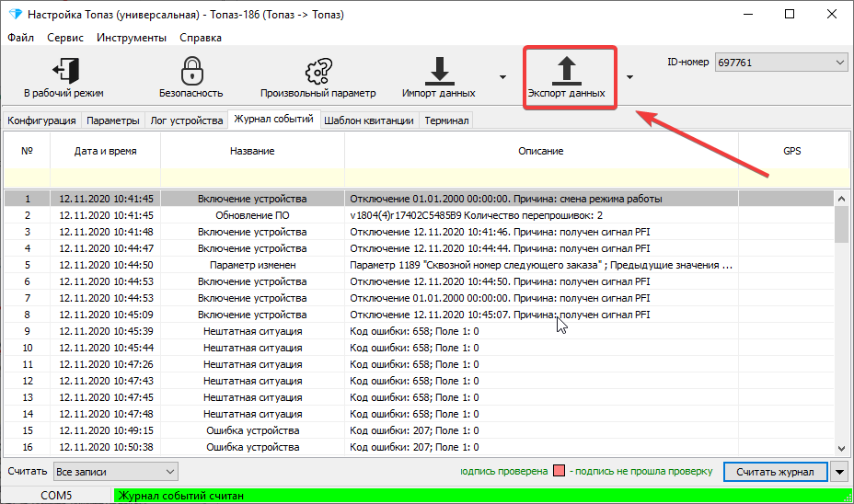Open the Безопасность lock icon
The width and height of the screenshot is (854, 504).
tap(191, 72)
